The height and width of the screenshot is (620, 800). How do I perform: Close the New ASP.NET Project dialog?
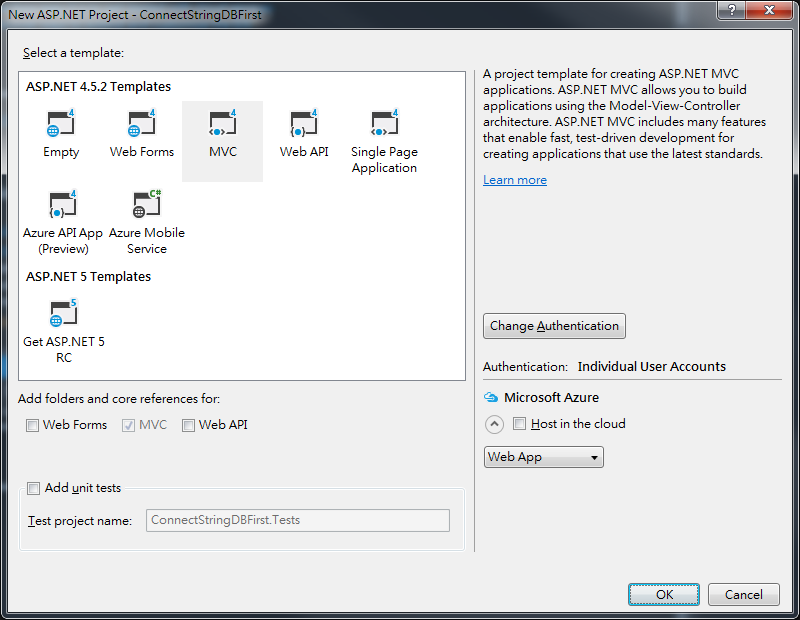[x=770, y=10]
